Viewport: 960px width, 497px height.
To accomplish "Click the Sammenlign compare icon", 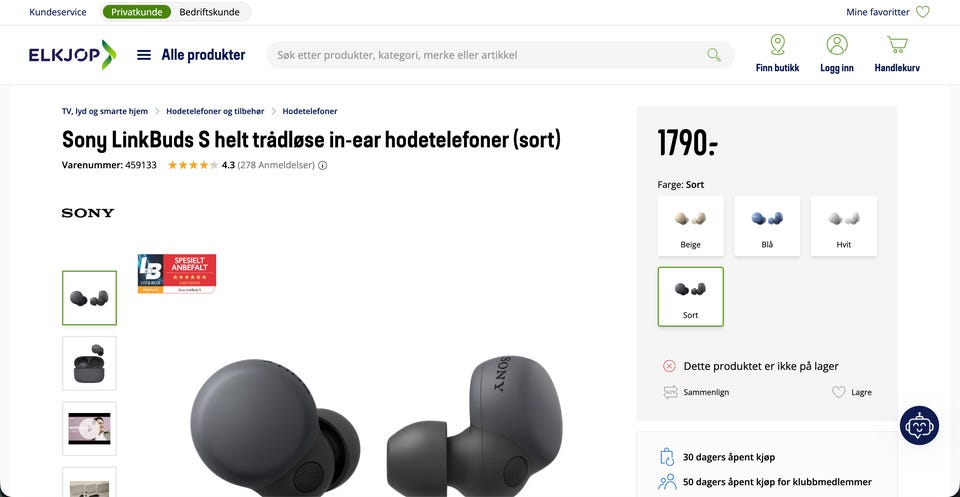I will [670, 392].
